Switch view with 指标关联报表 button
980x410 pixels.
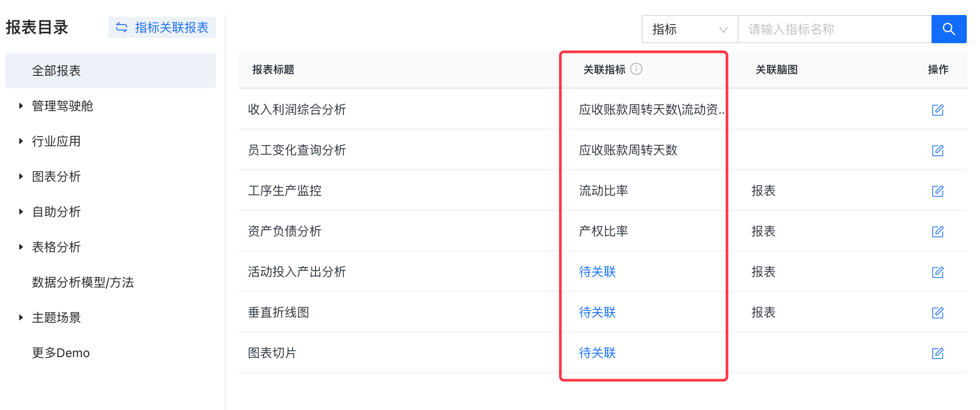tap(162, 27)
